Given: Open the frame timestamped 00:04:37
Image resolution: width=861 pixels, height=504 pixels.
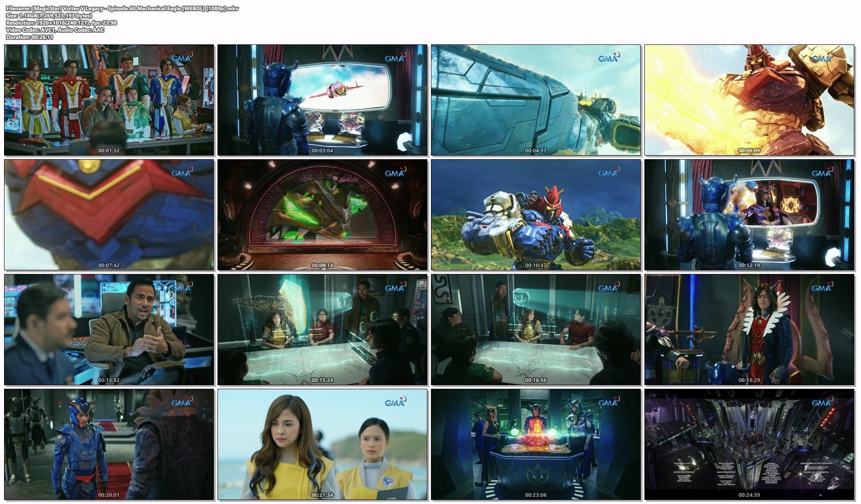Looking at the screenshot, I should click(536, 100).
